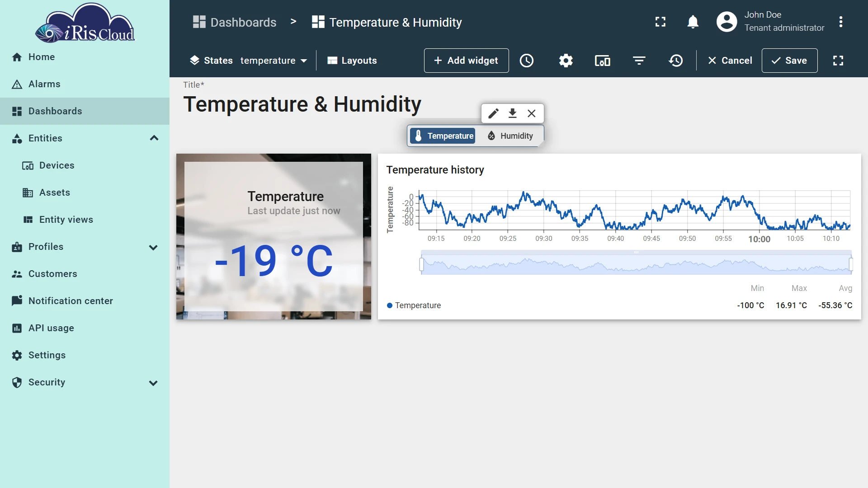Click the Temperature & Humidity breadcrumb

click(x=387, y=22)
